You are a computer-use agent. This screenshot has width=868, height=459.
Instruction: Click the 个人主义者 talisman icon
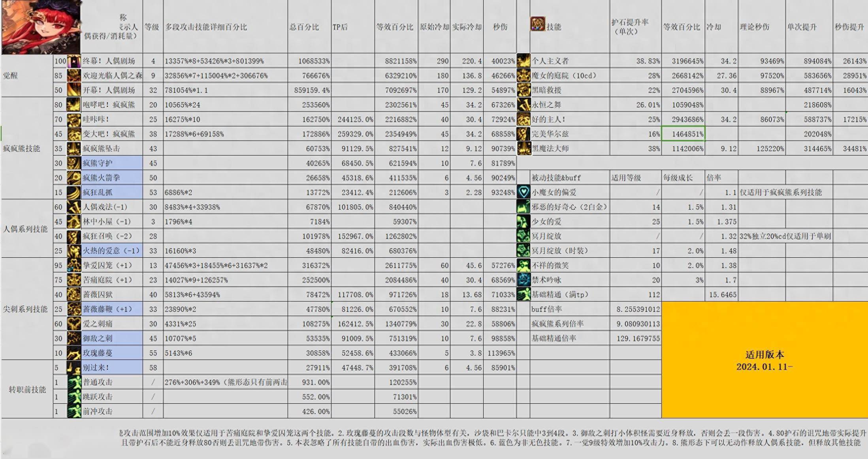[523, 61]
